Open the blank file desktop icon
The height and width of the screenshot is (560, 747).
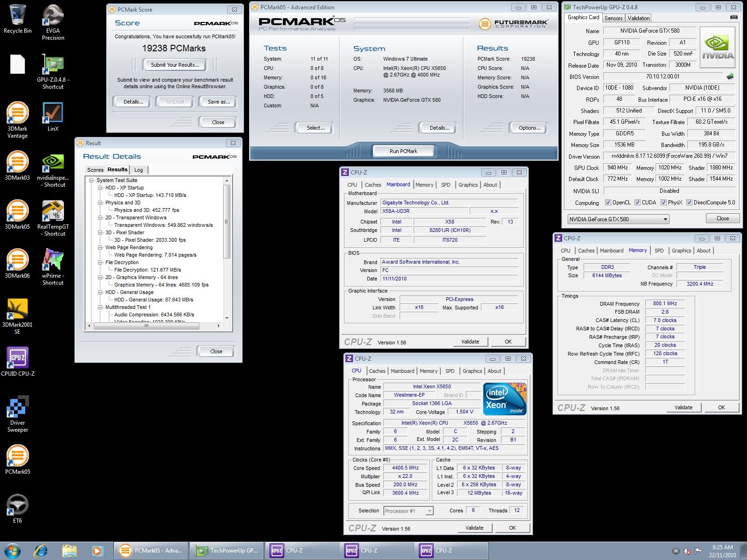point(17,64)
